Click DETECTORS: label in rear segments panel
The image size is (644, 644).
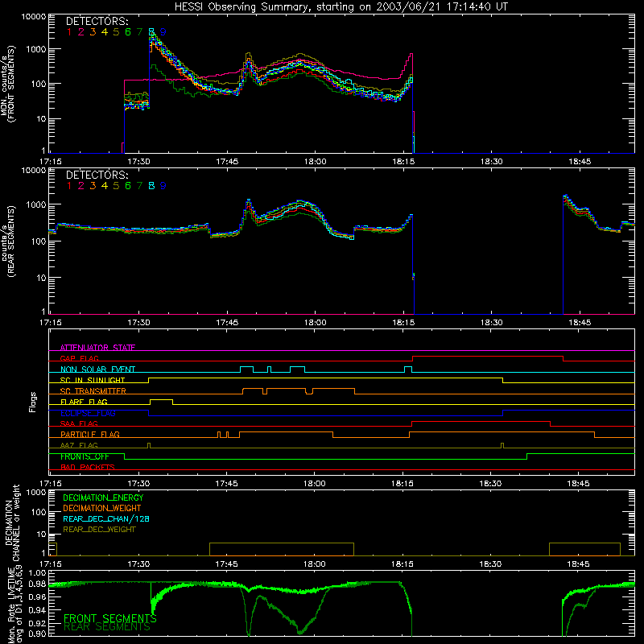point(97,175)
